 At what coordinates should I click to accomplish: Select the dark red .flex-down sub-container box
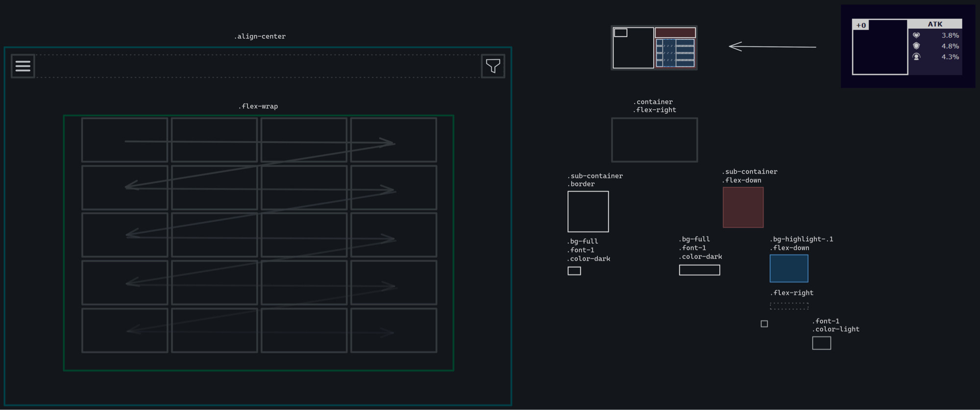743,207
